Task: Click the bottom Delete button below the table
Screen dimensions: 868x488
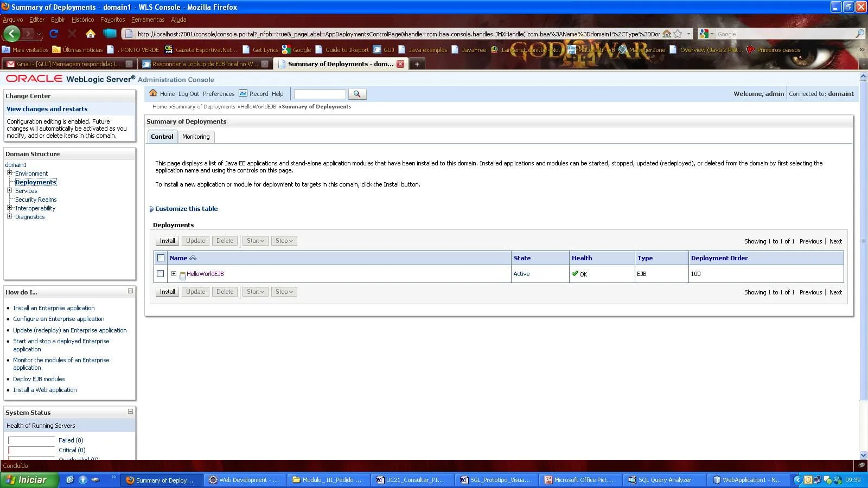Action: tap(225, 292)
